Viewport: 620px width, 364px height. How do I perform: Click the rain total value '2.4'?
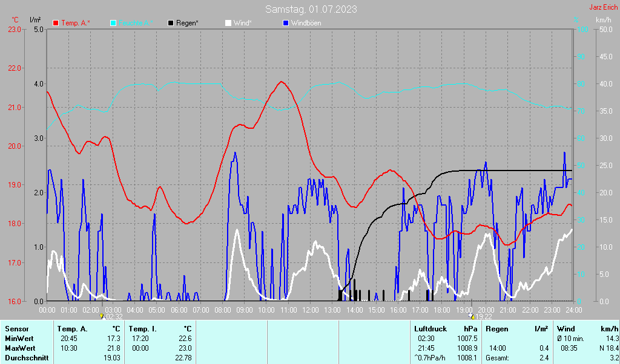(x=544, y=358)
